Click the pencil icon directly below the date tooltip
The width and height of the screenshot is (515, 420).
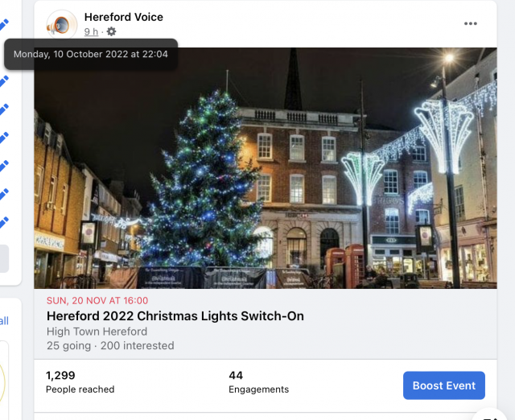pyautogui.click(x=4, y=80)
